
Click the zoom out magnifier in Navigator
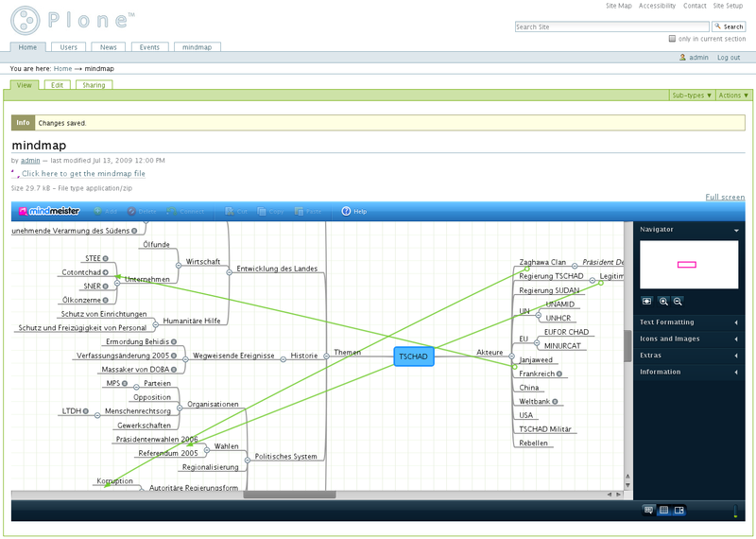click(x=678, y=301)
